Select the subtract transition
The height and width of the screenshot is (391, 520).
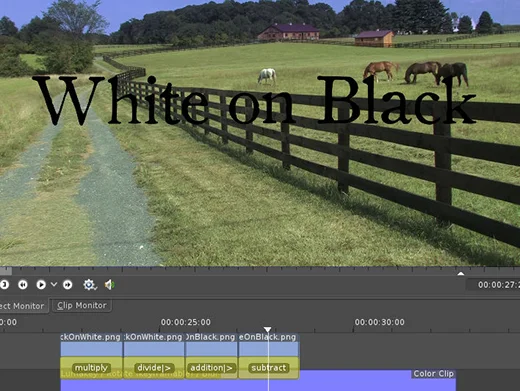point(269,368)
